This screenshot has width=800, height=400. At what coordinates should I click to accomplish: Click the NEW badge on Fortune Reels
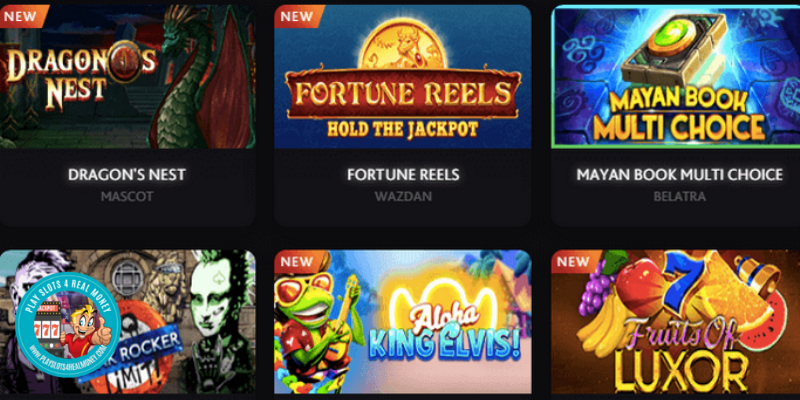297,16
